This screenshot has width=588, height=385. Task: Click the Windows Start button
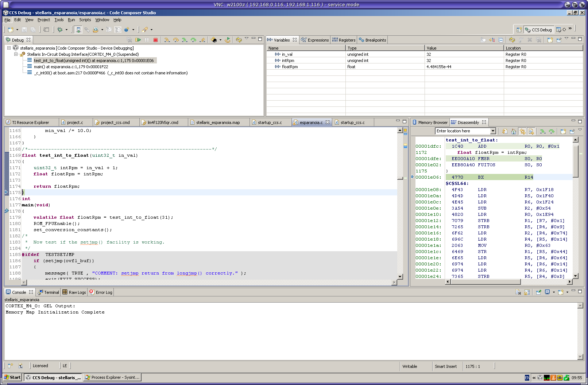pos(12,377)
